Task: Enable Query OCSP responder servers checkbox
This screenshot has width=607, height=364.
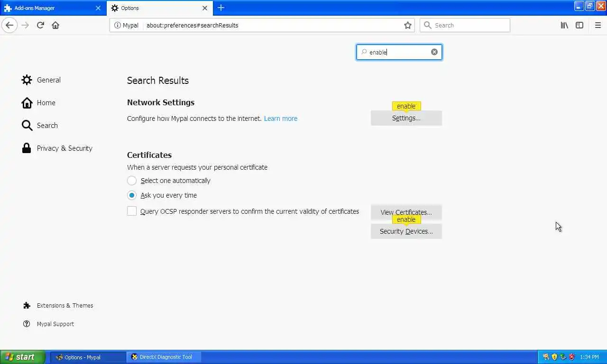Action: 132,211
